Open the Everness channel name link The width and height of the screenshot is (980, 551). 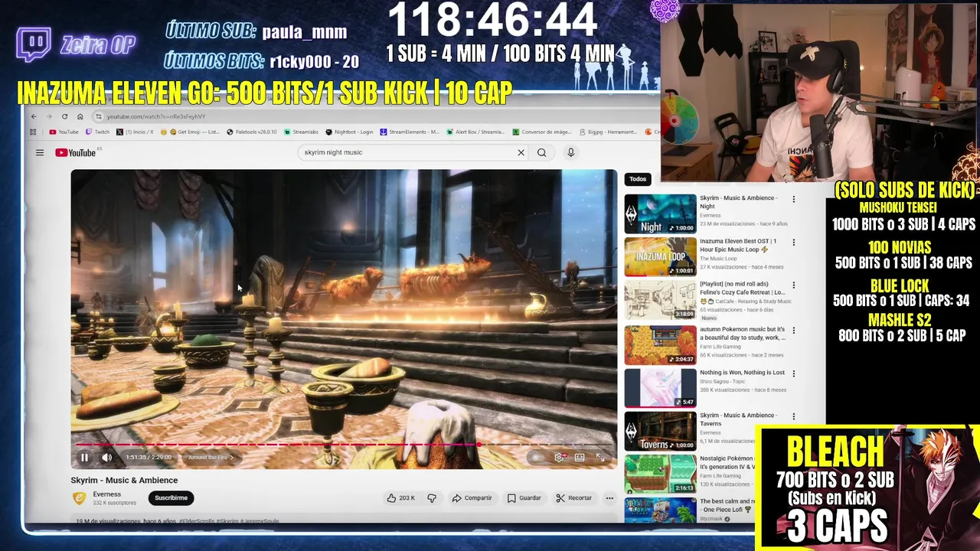(107, 494)
